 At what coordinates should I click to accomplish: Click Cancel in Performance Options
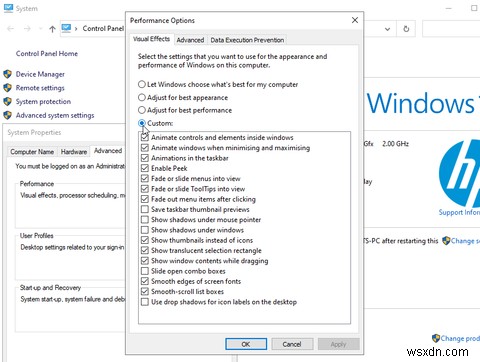(292, 344)
